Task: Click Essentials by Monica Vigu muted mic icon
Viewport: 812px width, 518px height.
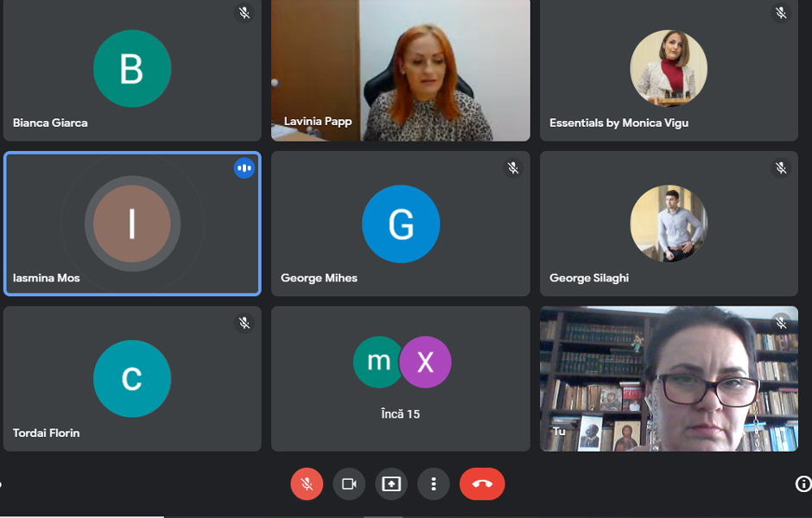Action: click(x=781, y=12)
